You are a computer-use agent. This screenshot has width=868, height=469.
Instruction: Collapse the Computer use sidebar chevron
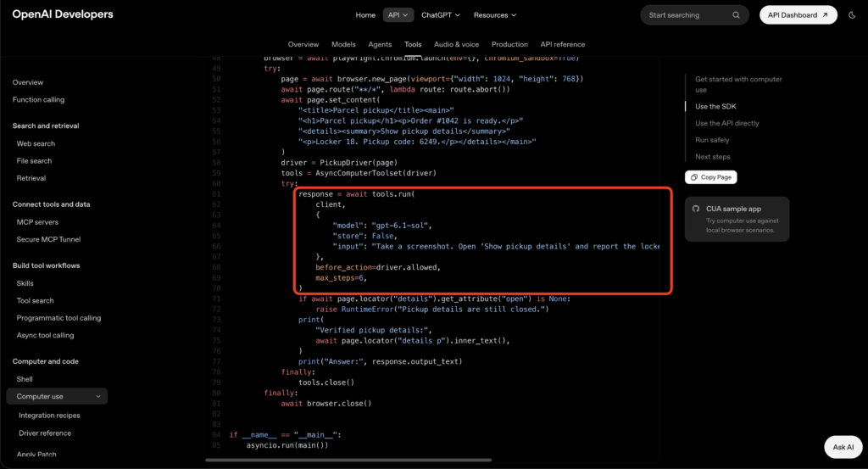(x=98, y=396)
